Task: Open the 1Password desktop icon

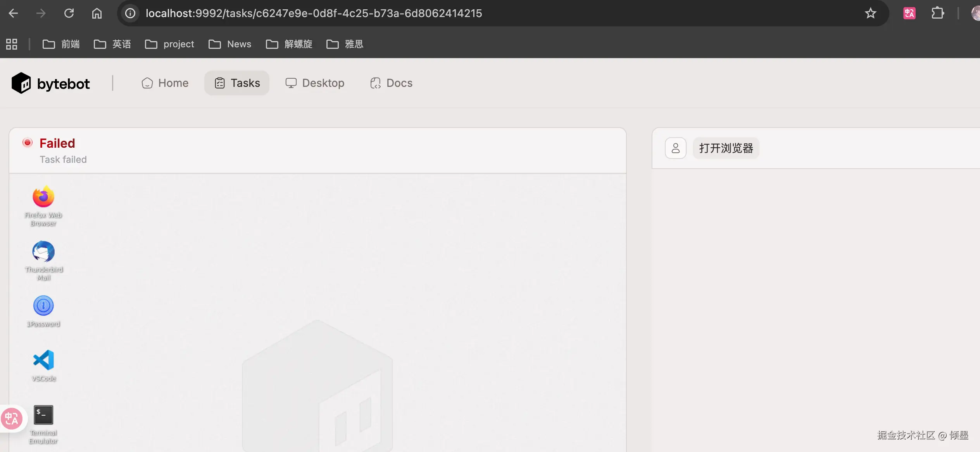Action: click(43, 306)
